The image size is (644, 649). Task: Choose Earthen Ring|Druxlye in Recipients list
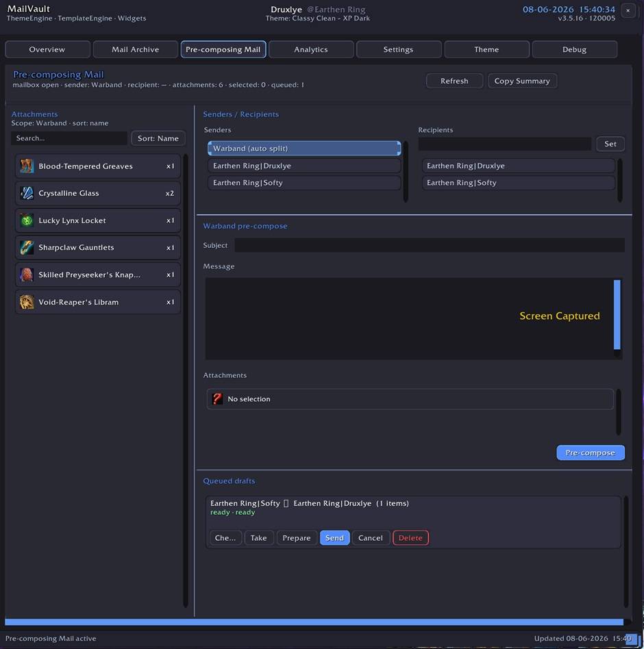[518, 166]
